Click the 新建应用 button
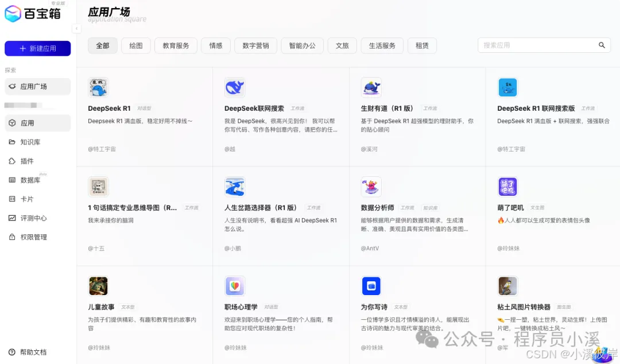 point(37,48)
